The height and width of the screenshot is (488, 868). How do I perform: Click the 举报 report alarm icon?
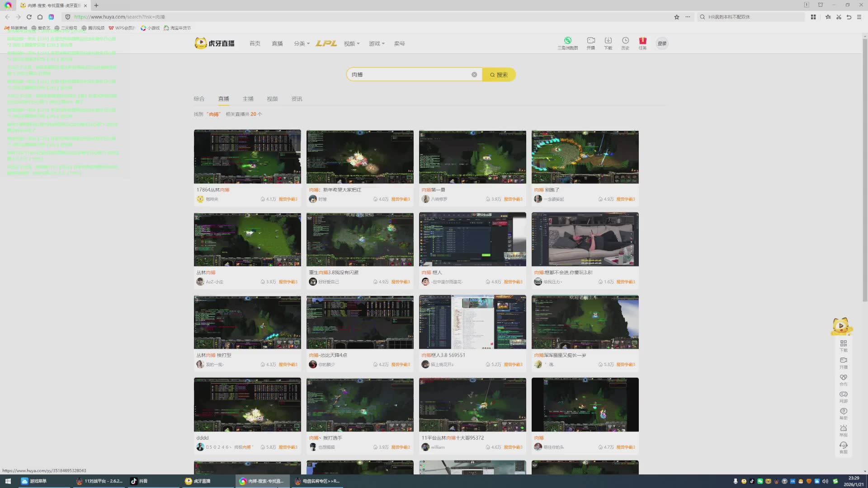click(x=844, y=429)
